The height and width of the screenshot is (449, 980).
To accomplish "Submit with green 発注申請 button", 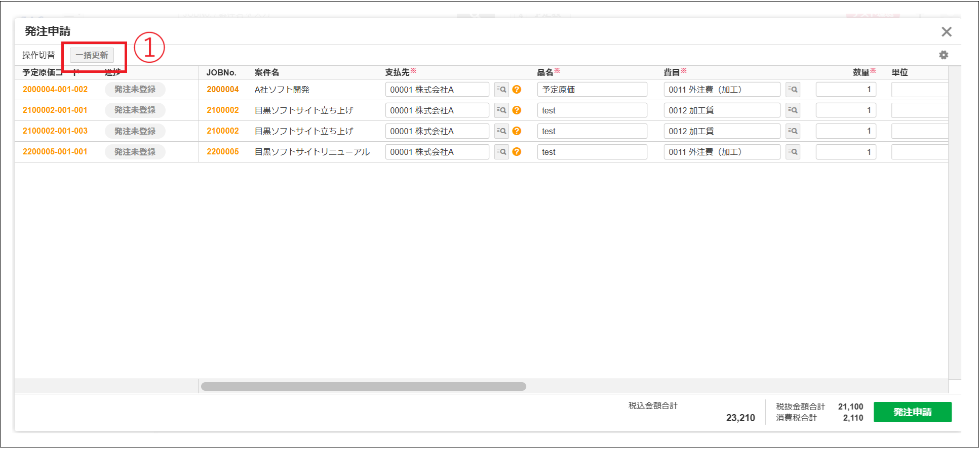I will [x=912, y=412].
